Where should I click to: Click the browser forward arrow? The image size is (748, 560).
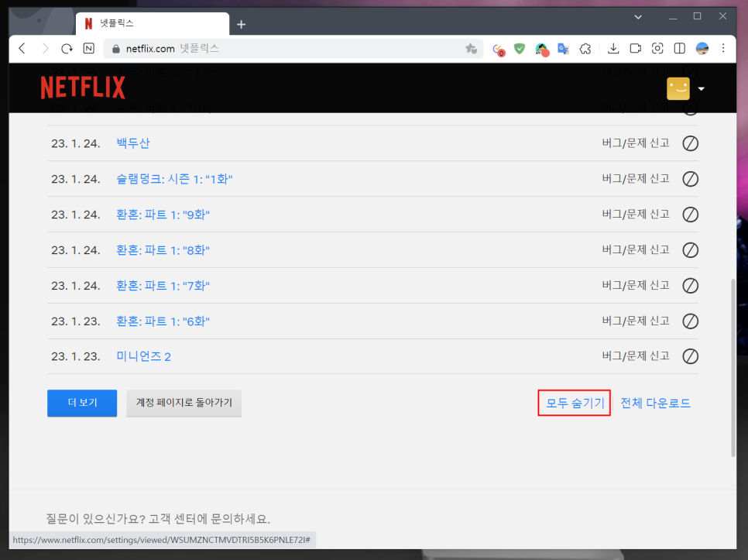coord(45,48)
